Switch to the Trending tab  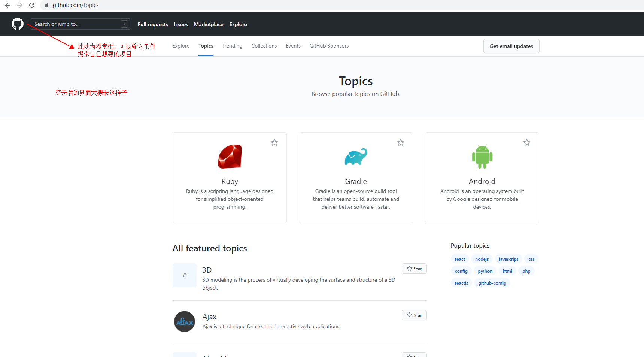pos(232,46)
